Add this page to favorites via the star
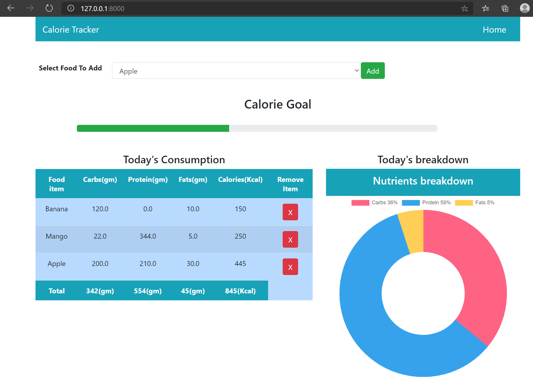 click(465, 8)
